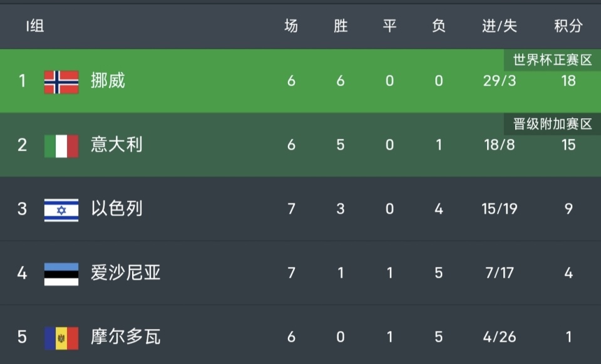The height and width of the screenshot is (364, 601).
Task: Click the 进/失 column header
Action: (x=500, y=26)
